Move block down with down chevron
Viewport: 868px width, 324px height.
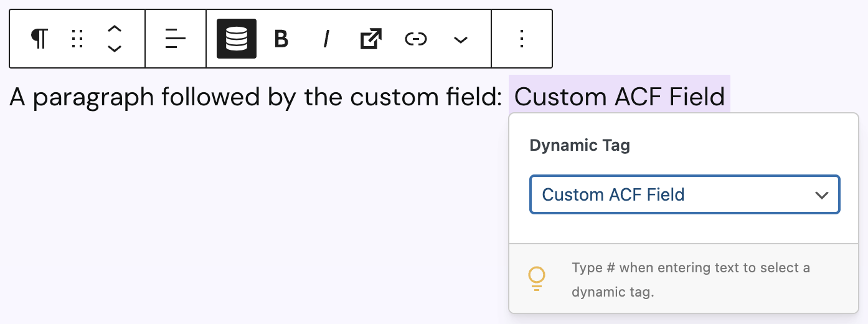[x=115, y=49]
